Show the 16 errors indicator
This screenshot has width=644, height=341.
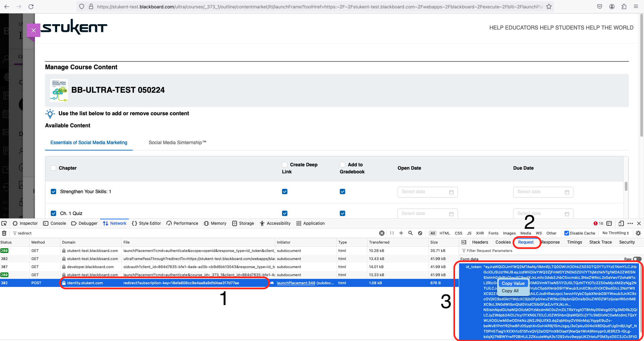[x=598, y=223]
